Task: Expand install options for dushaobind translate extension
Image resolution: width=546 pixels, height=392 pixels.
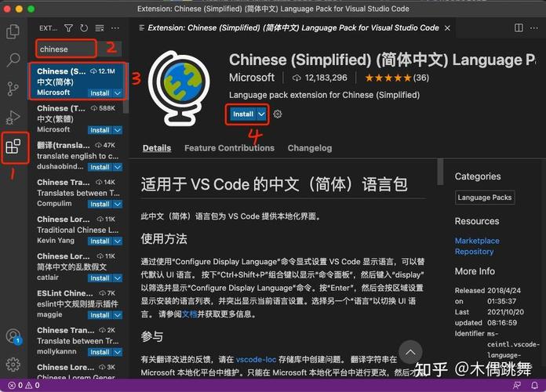Action: [x=118, y=167]
